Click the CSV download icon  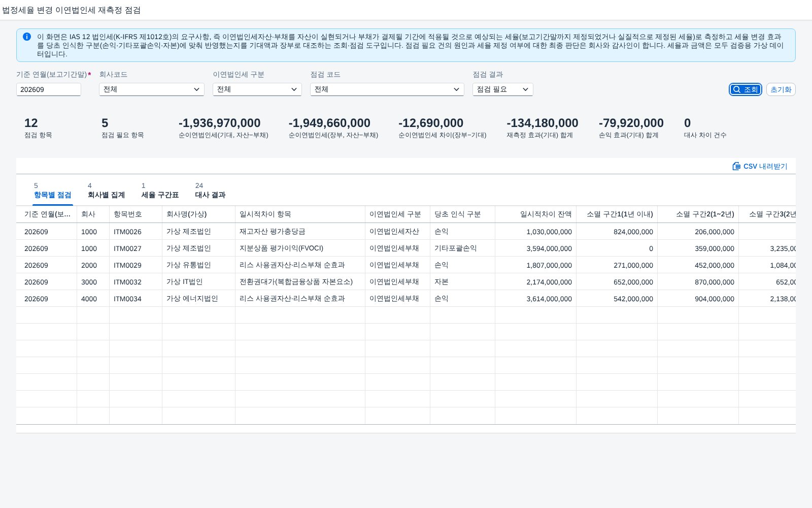pyautogui.click(x=736, y=166)
